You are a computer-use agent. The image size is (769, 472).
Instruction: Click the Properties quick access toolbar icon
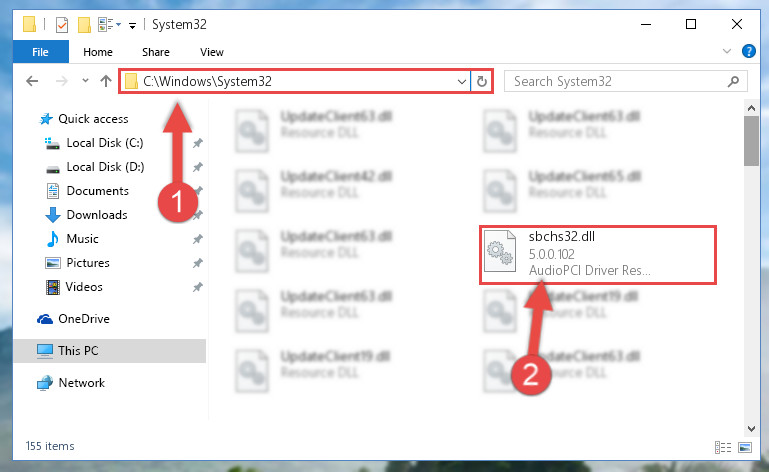(62, 24)
